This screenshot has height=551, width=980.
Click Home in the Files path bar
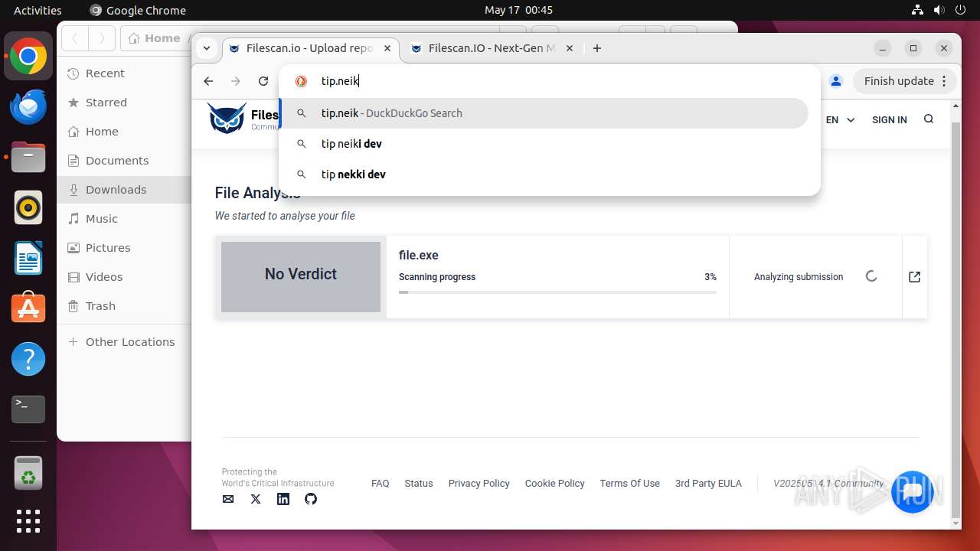point(155,38)
